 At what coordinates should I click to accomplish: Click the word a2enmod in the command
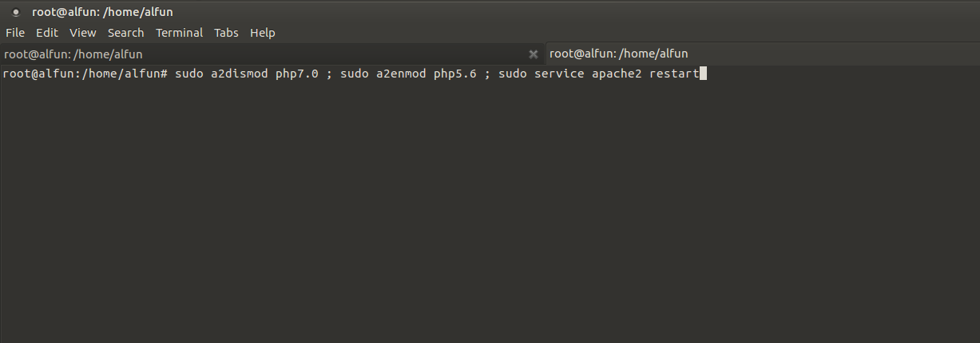401,74
